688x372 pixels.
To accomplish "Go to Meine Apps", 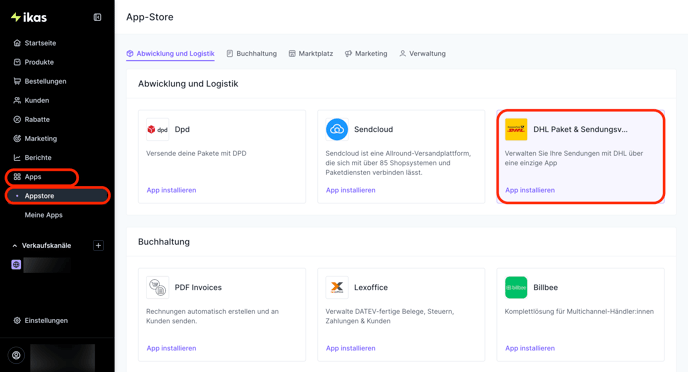I will [x=43, y=215].
